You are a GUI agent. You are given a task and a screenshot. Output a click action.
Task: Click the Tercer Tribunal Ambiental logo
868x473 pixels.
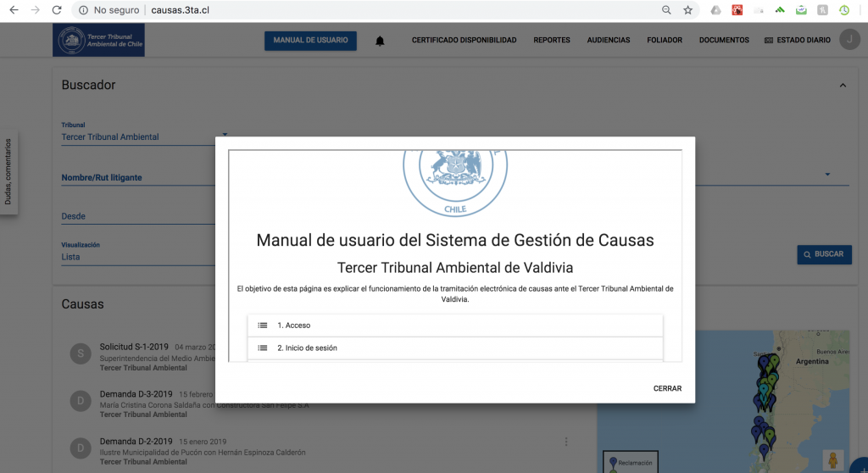(x=98, y=40)
